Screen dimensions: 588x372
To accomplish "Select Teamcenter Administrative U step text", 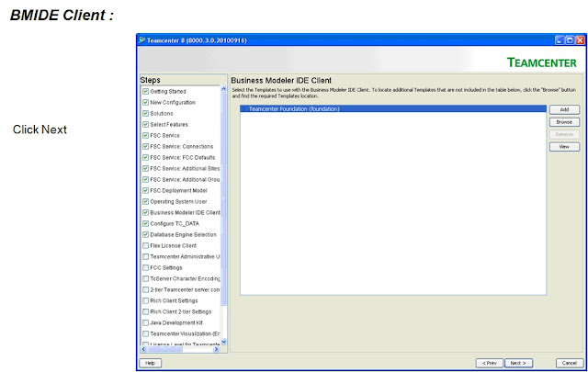I will [x=185, y=256].
